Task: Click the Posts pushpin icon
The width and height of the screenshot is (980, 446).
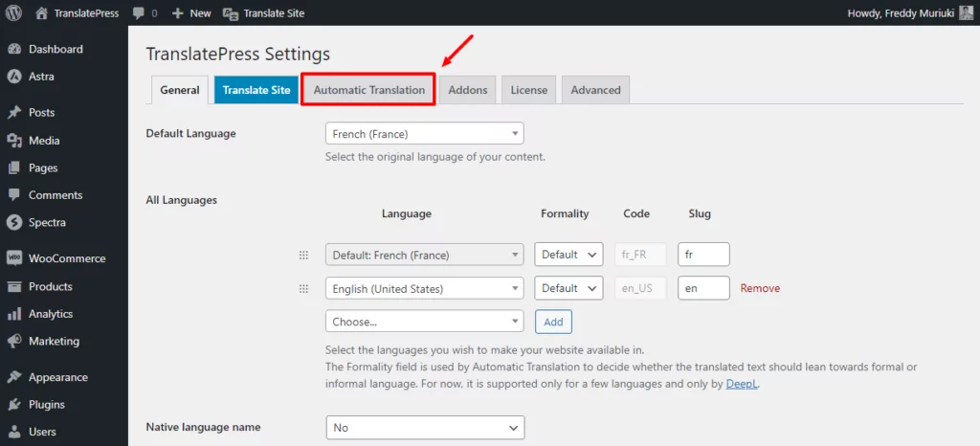Action: tap(14, 113)
